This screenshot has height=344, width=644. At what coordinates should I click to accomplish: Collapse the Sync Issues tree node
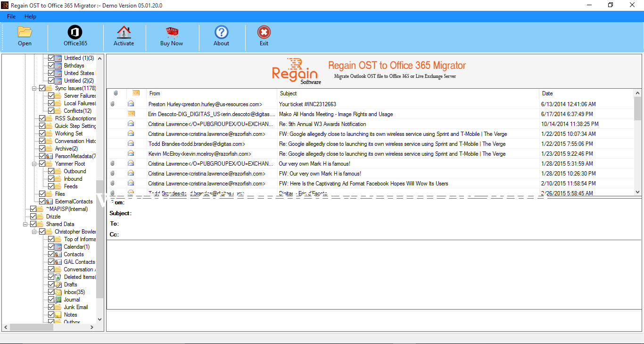[x=34, y=88]
